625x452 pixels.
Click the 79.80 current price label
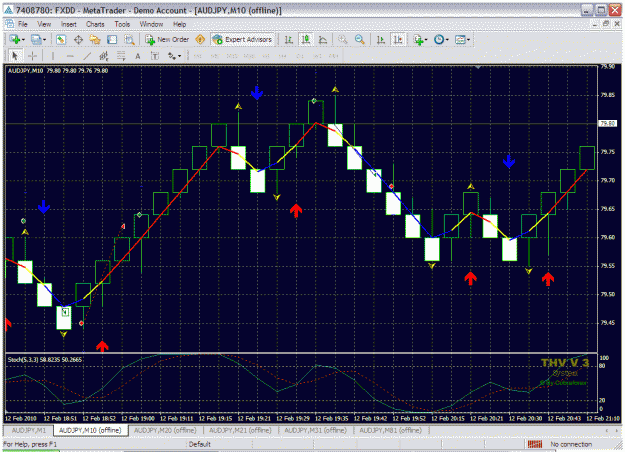[x=608, y=124]
